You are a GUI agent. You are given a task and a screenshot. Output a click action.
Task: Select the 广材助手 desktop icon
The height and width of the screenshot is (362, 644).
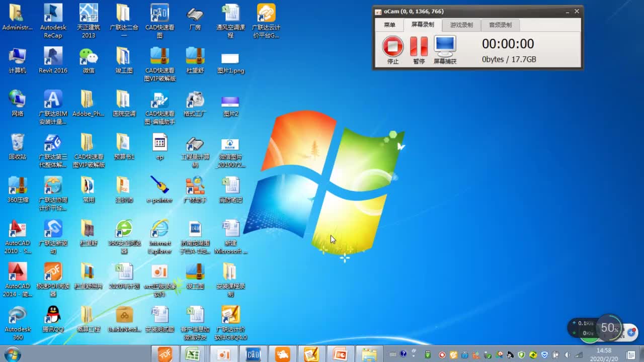tap(195, 190)
